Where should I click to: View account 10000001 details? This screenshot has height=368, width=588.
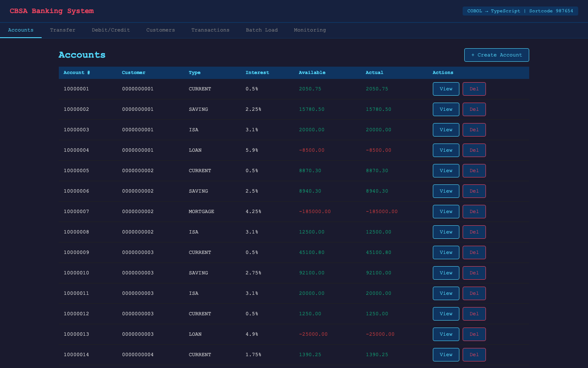(x=445, y=89)
